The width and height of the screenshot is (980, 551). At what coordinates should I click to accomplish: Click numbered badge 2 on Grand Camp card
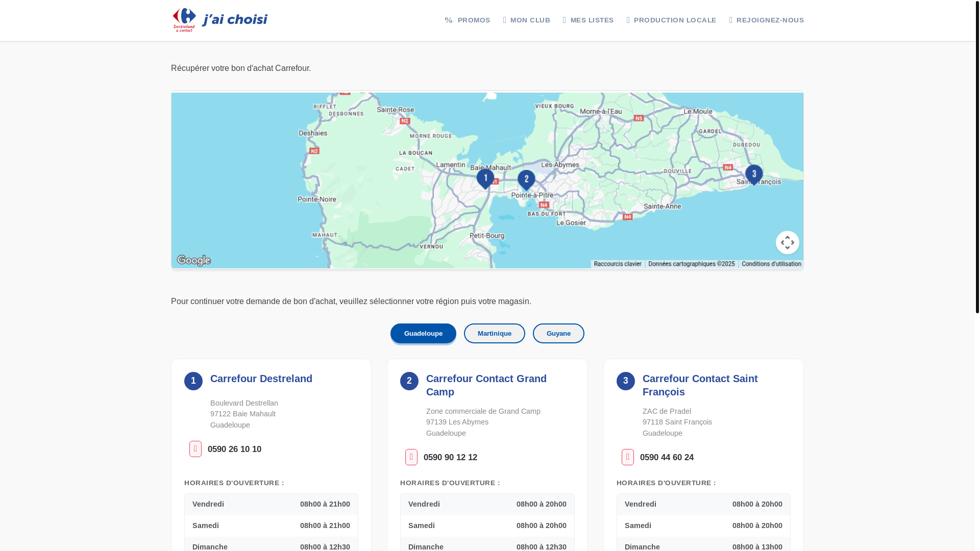click(x=409, y=381)
